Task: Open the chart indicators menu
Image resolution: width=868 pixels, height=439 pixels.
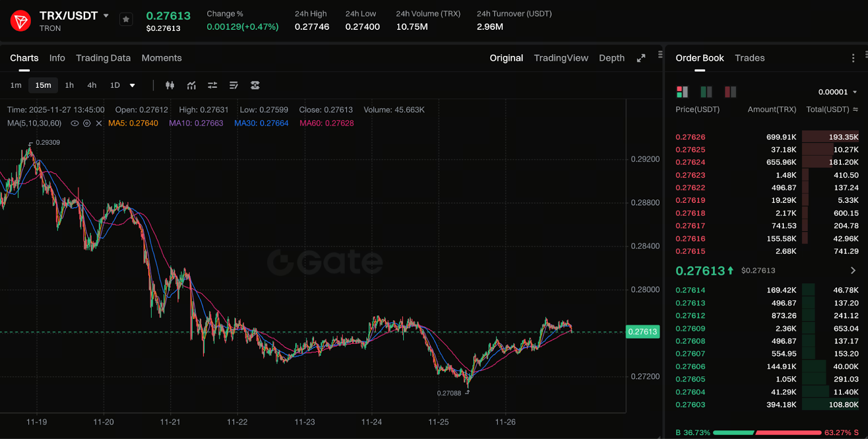Action: pyautogui.click(x=192, y=85)
